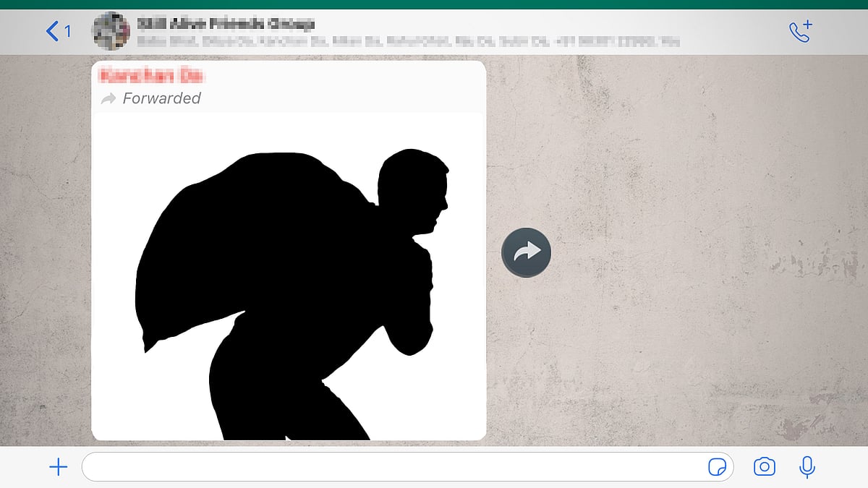Tap the circular forward button on the wallpaper
Screen dimensions: 868x488
tap(526, 252)
